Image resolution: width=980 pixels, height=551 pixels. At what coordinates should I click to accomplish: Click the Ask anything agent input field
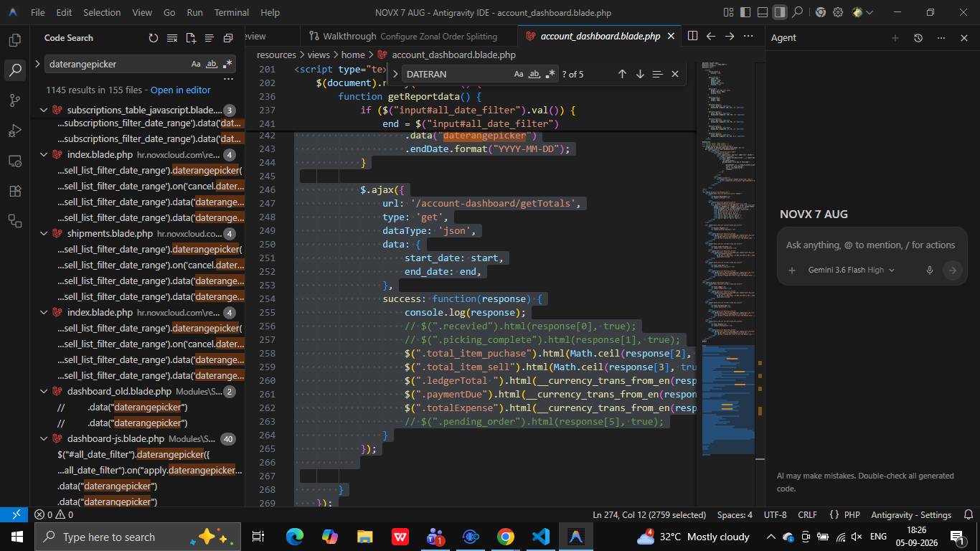pos(870,245)
